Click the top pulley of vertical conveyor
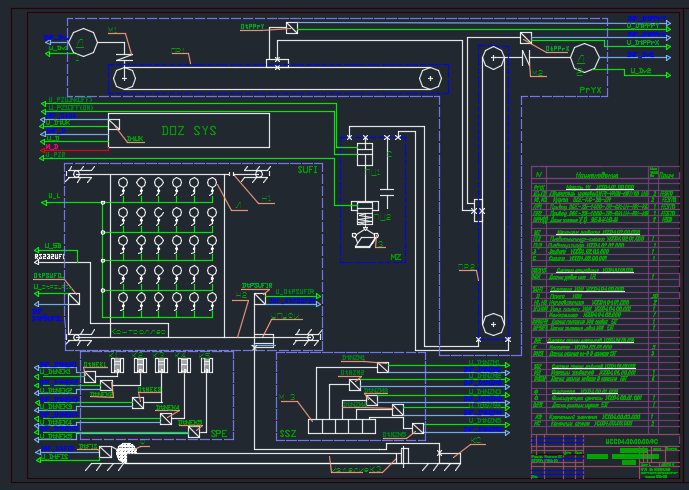 (x=491, y=59)
